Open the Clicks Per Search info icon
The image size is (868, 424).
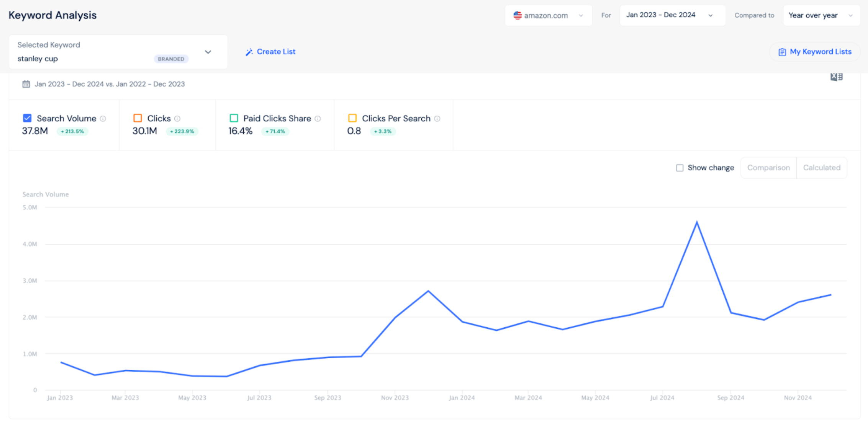pos(437,119)
